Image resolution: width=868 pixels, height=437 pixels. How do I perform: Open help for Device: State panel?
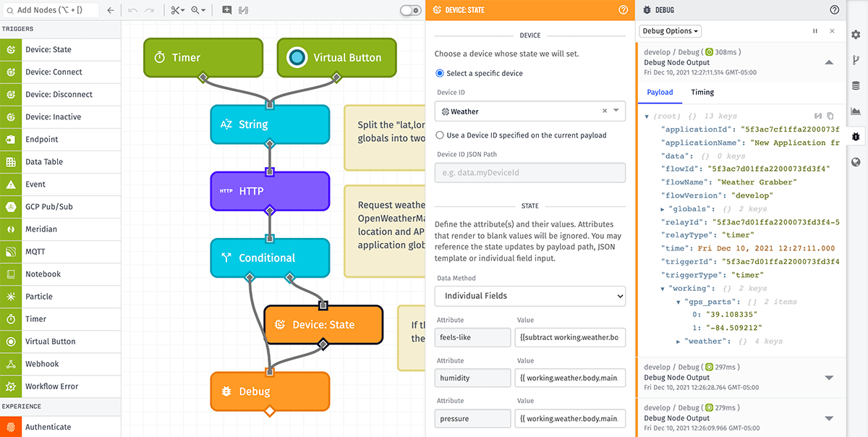624,10
